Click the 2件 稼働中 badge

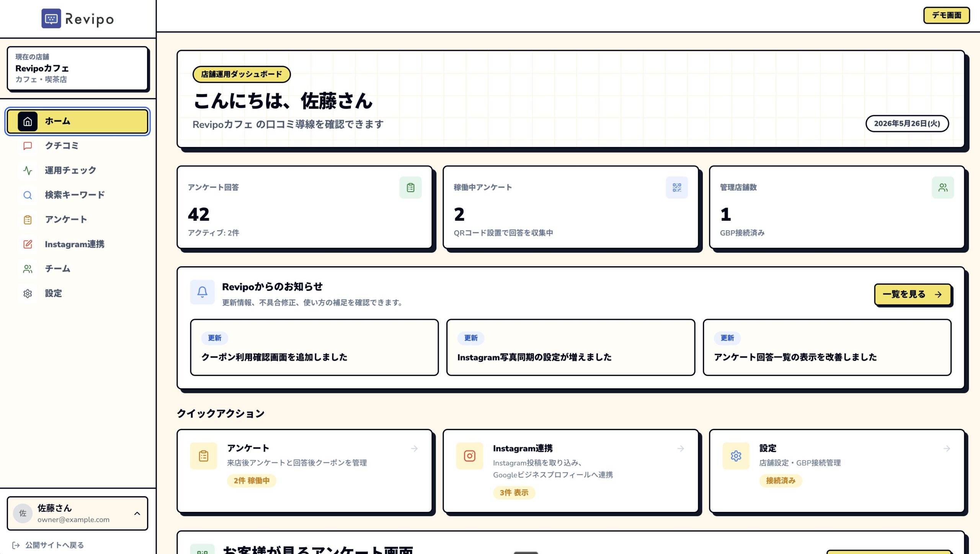point(252,481)
